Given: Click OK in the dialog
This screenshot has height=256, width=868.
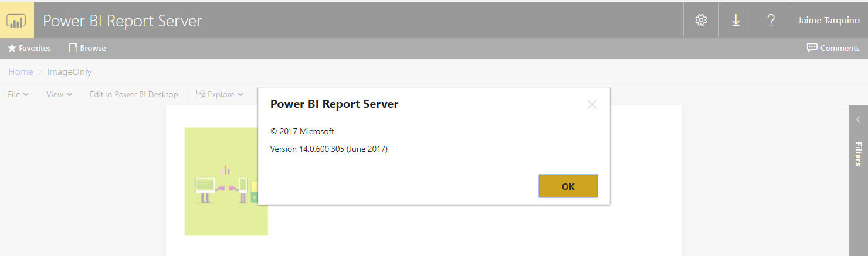Looking at the screenshot, I should (x=568, y=186).
